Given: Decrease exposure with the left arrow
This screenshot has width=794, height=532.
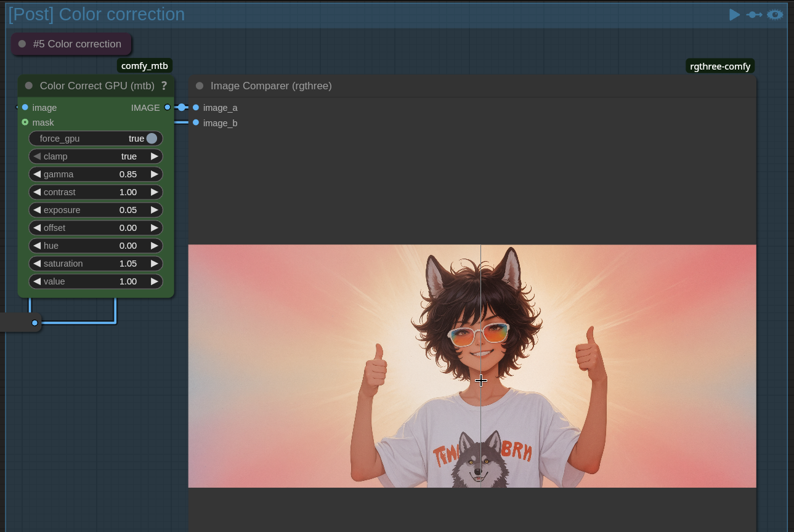Looking at the screenshot, I should click(x=37, y=210).
